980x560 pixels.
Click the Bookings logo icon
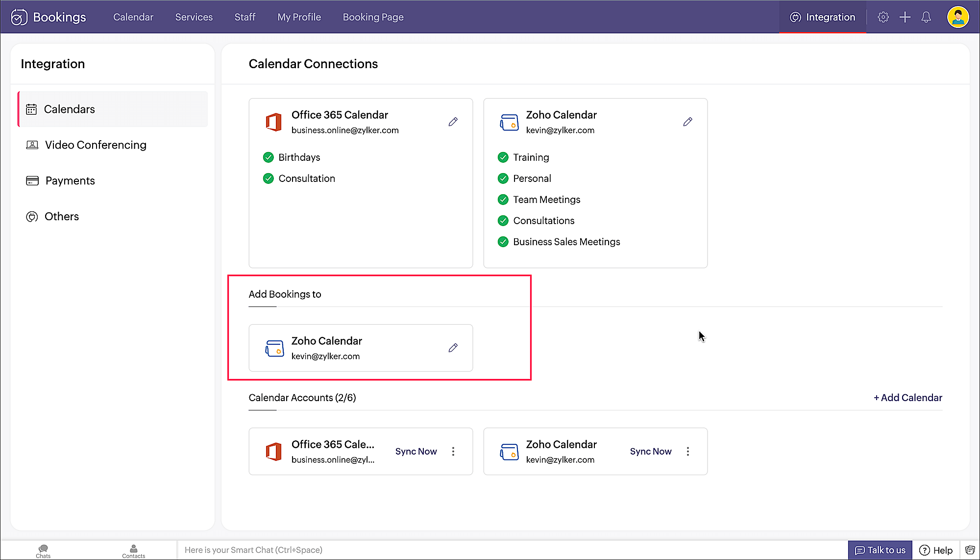click(x=19, y=17)
